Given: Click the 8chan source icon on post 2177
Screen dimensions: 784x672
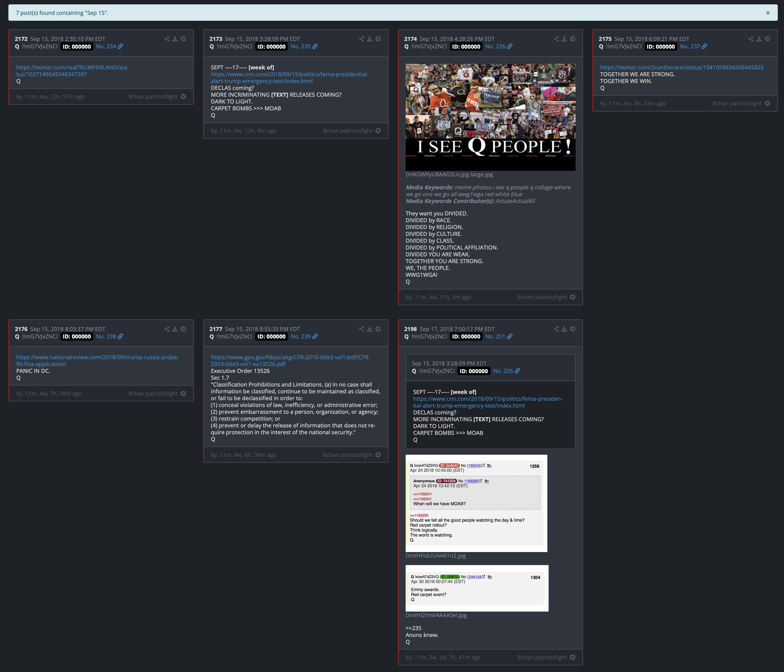Looking at the screenshot, I should coord(378,454).
